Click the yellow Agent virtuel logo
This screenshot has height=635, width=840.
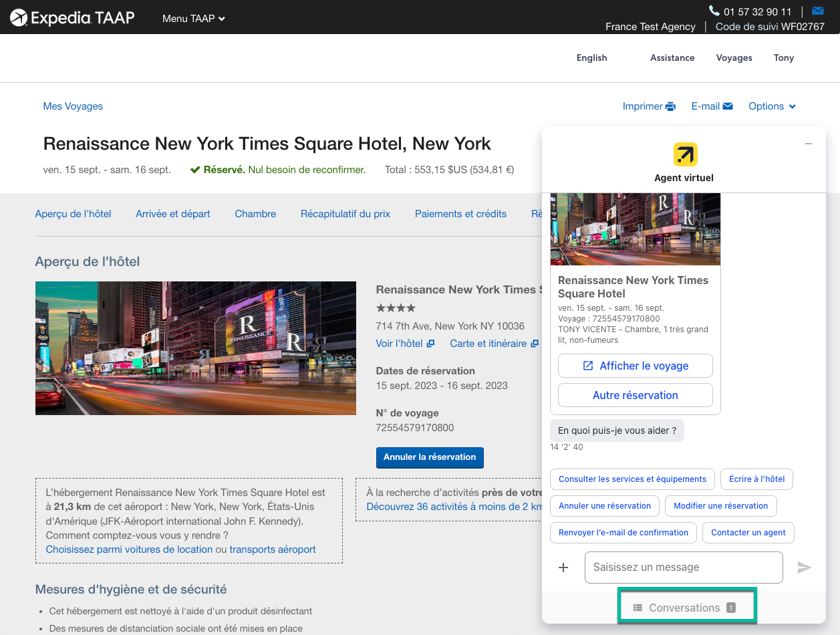(x=685, y=154)
